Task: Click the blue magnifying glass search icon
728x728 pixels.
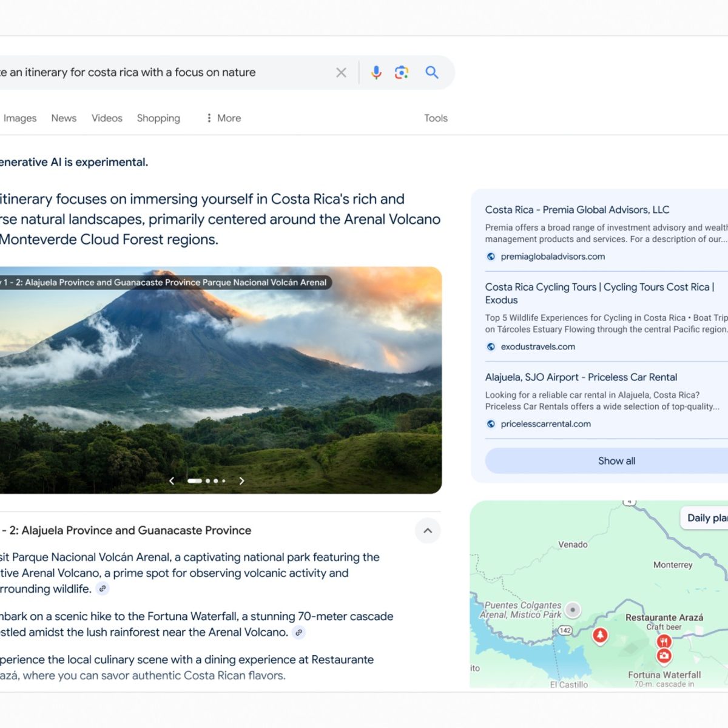Action: [x=432, y=73]
